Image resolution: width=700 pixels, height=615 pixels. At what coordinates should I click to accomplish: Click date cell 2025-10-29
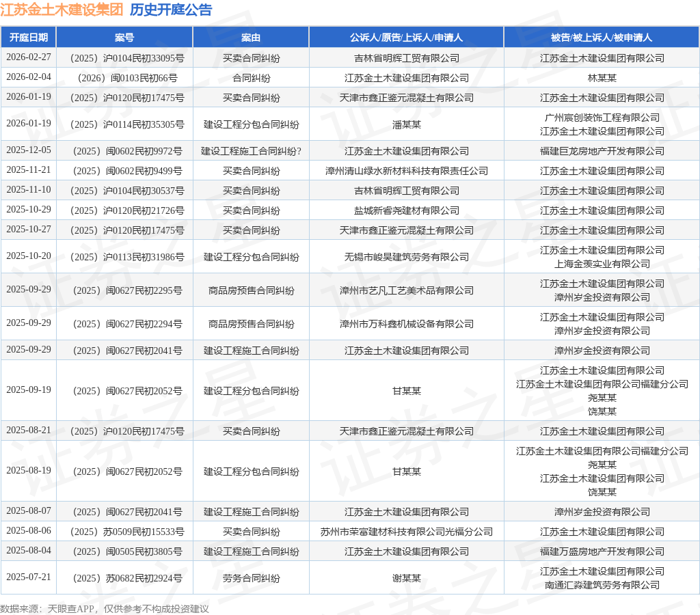29,209
